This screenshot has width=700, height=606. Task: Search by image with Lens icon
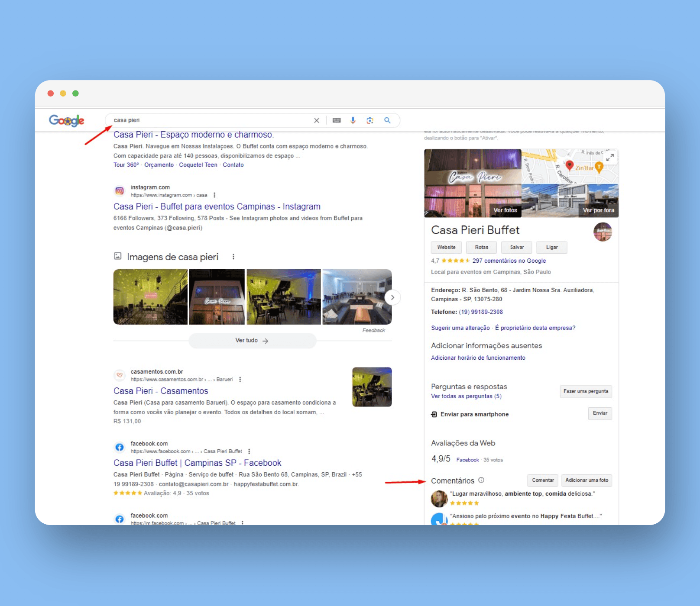click(370, 120)
